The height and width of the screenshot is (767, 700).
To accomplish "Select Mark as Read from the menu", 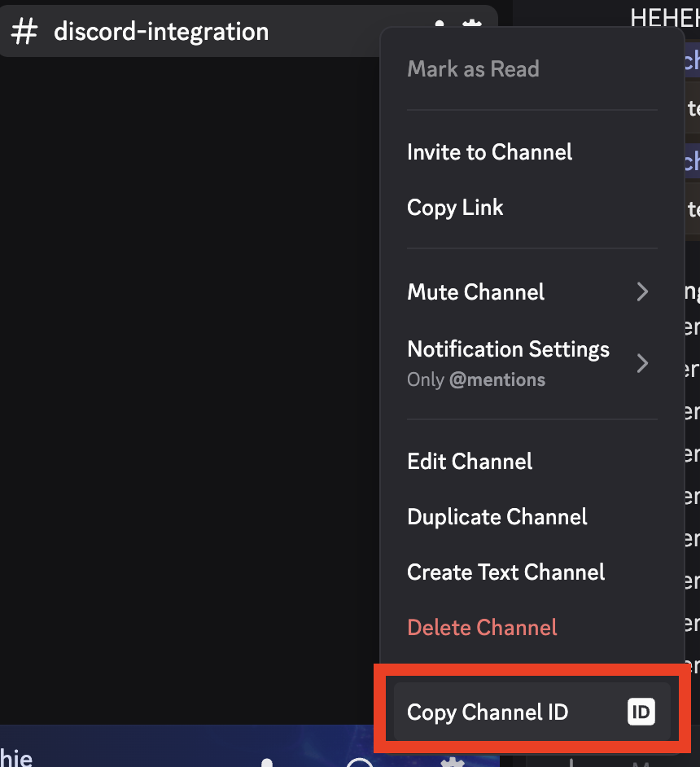I will [473, 69].
